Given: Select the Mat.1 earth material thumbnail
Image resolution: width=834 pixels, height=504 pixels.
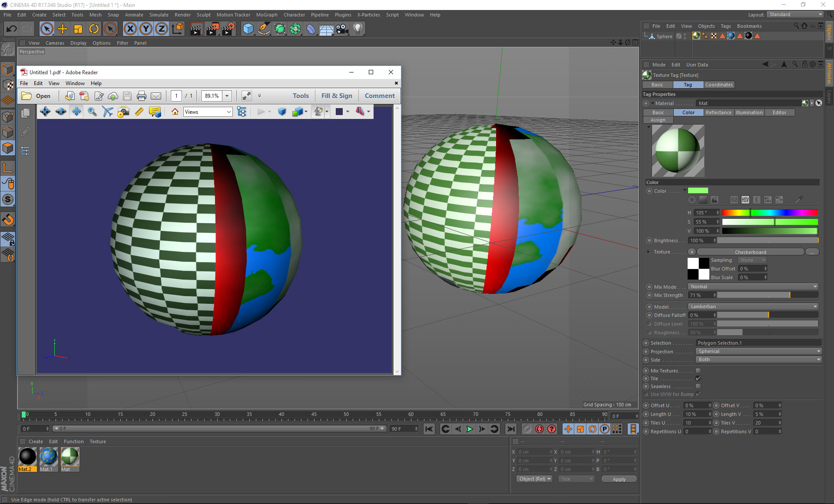Looking at the screenshot, I should click(48, 457).
